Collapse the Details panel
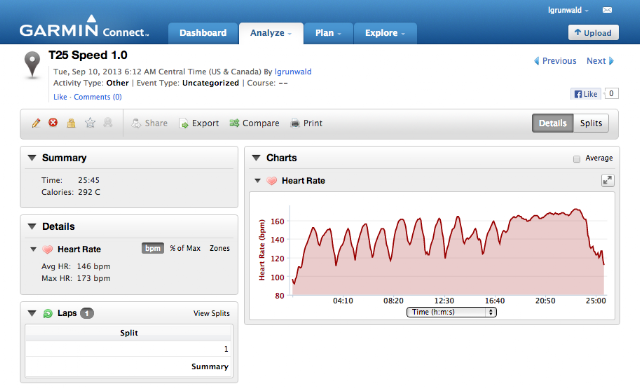The width and height of the screenshot is (640, 389). [32, 226]
